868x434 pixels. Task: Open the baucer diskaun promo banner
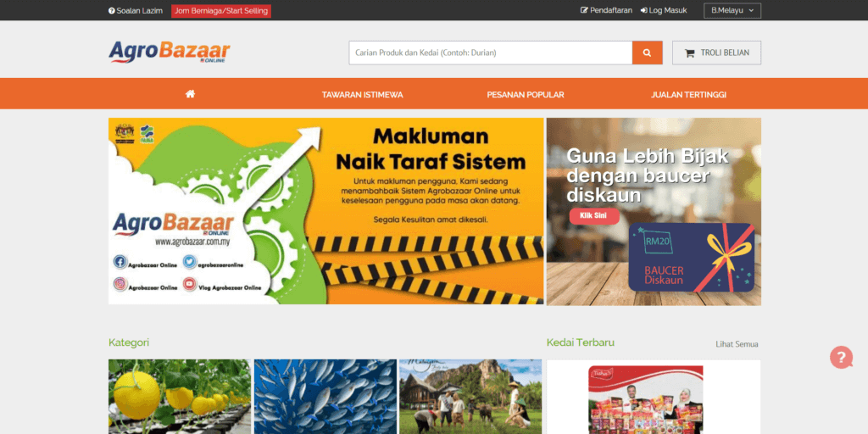[654, 211]
